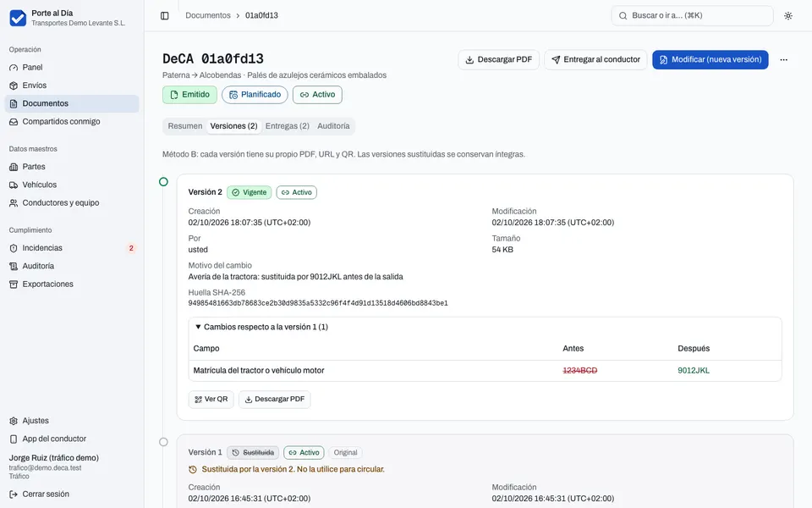
Task: Select the Versiones (2) tab
Action: [233, 126]
